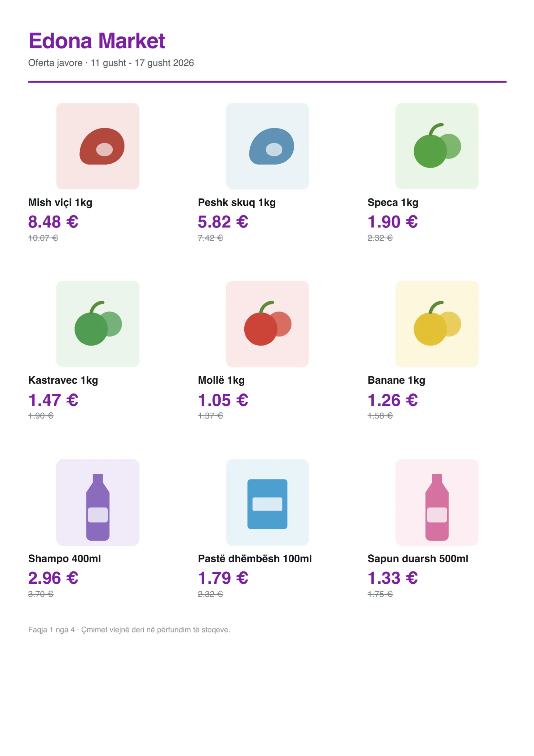Select the 1.05 € apple price
534x756 pixels.
223,400
